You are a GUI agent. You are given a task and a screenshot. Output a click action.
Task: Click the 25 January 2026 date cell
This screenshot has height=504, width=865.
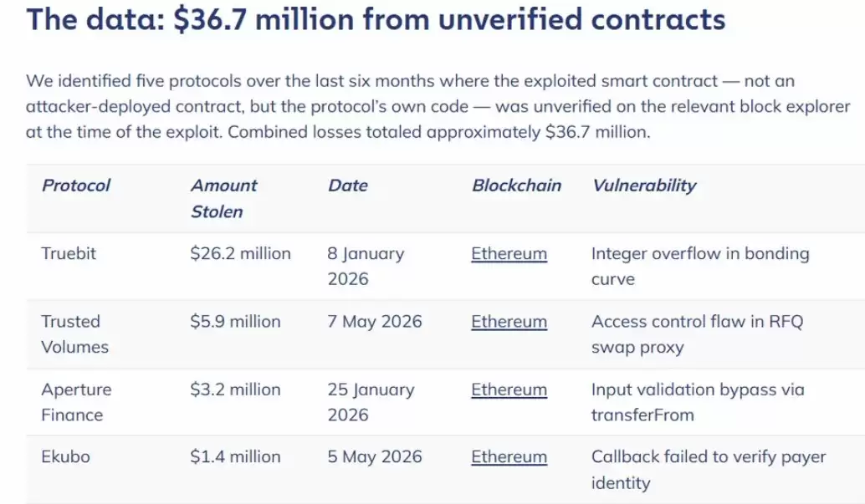[x=371, y=402]
